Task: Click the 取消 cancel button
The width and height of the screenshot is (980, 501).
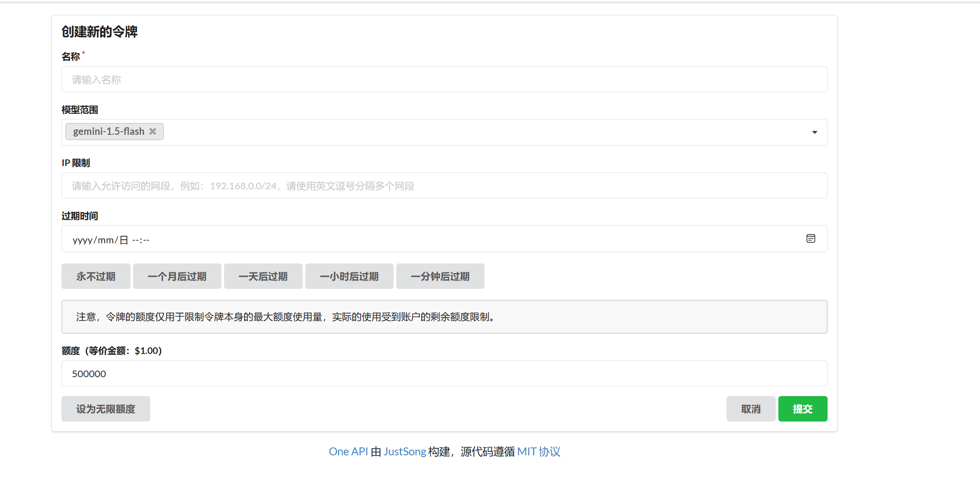Action: point(751,409)
